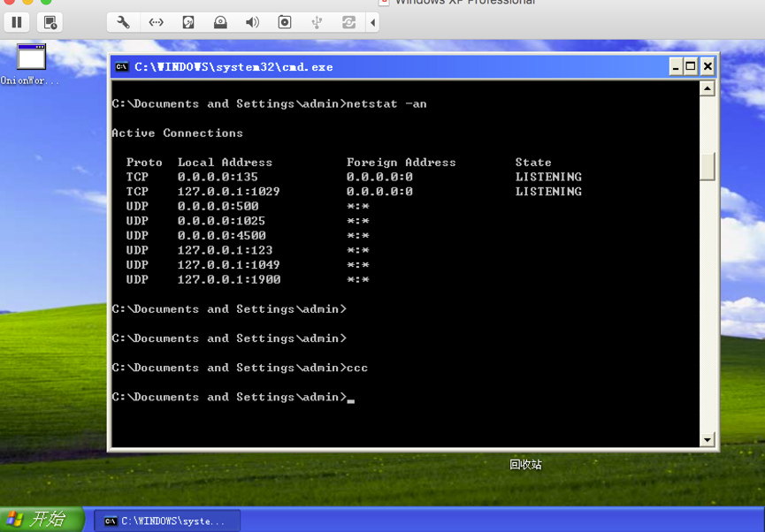Click the network adapter arrows icon
The height and width of the screenshot is (532, 765).
tap(156, 22)
